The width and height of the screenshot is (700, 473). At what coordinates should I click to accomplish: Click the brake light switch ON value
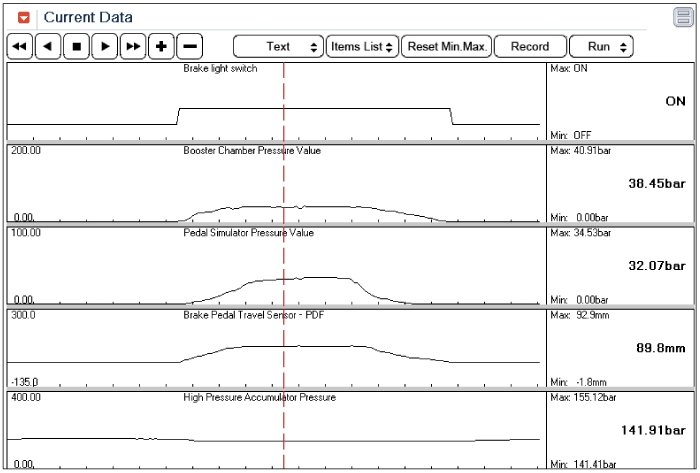tap(675, 101)
